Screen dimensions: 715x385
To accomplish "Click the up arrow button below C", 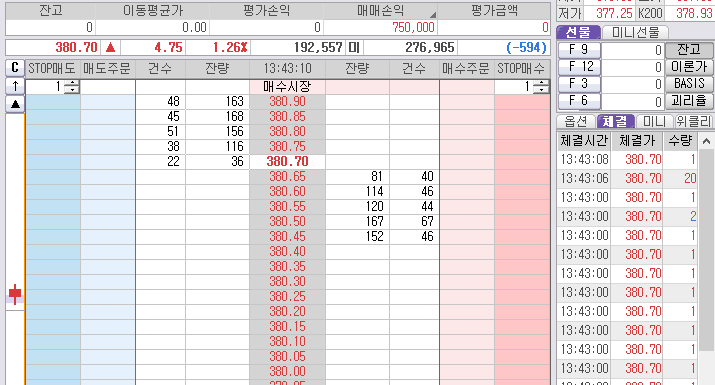I will tap(15, 86).
